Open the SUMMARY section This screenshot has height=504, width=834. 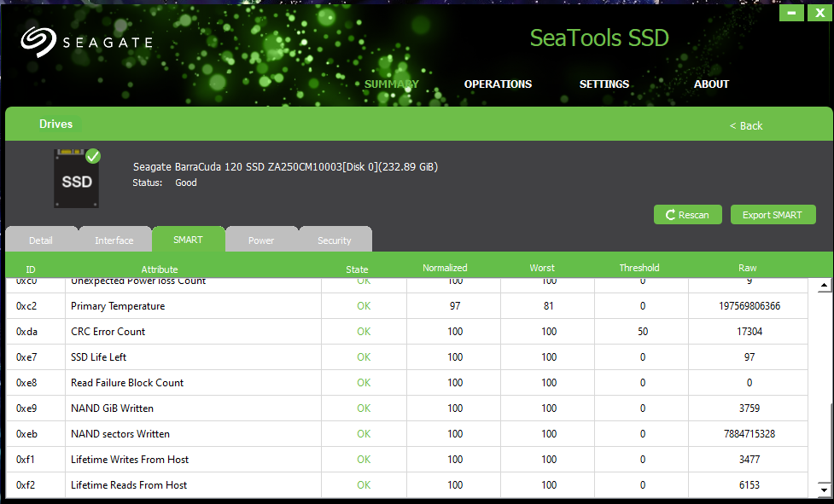(392, 84)
